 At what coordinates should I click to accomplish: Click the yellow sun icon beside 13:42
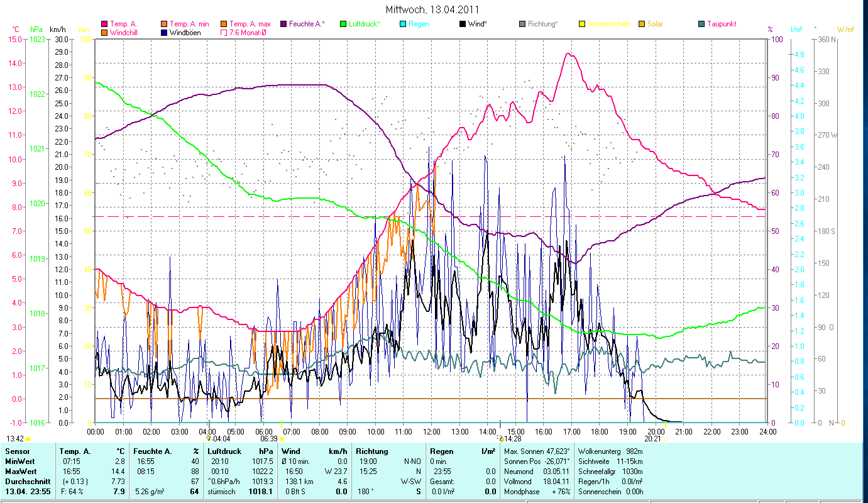28,439
